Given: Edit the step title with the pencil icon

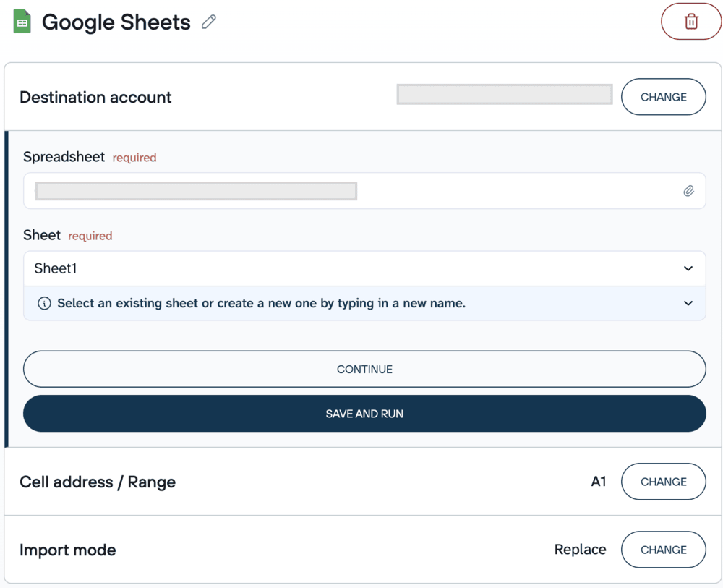Looking at the screenshot, I should [208, 22].
